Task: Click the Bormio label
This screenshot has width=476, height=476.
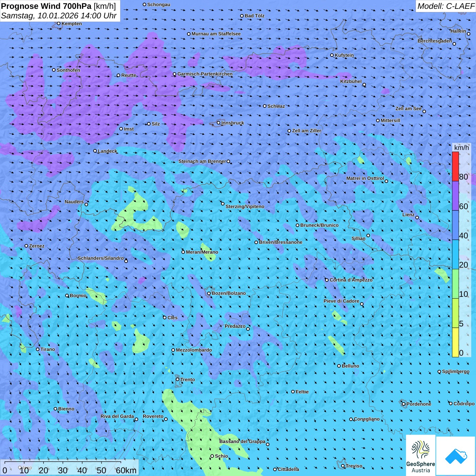Action: (78, 295)
